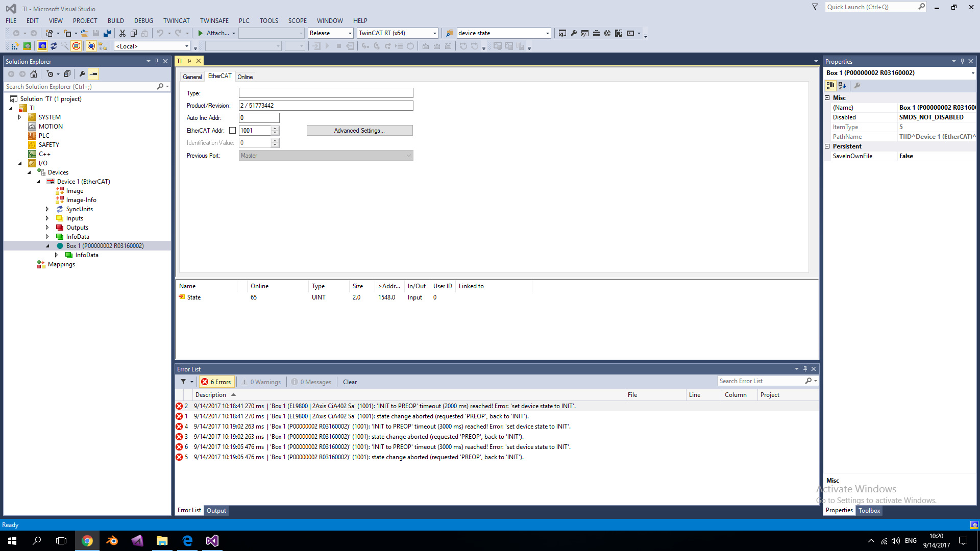Toggle the Free Run icon
Viewport: 980px width, 551px height.
(x=76, y=46)
